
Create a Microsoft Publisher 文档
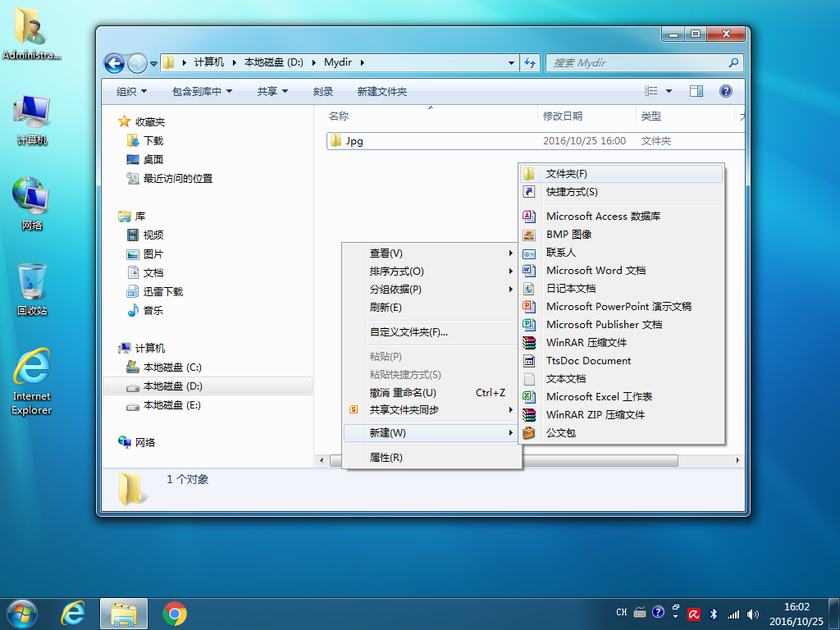[x=622, y=325]
